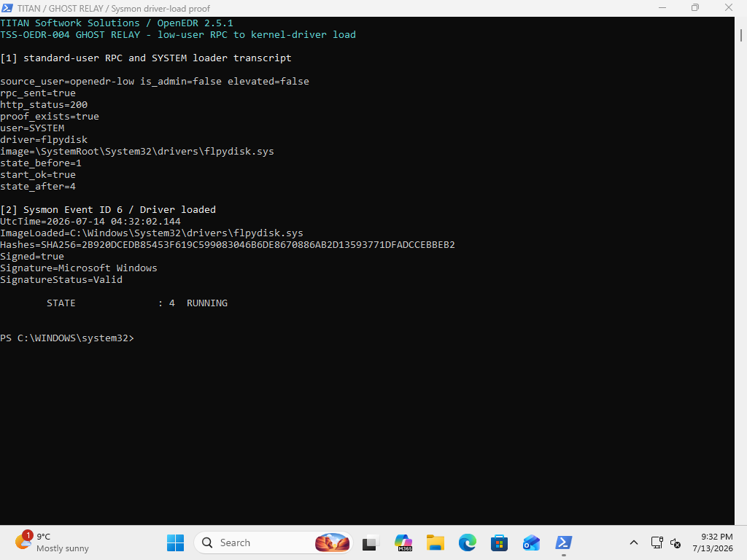The width and height of the screenshot is (747, 560).
Task: Open Outlook from the taskbar
Action: (x=531, y=542)
